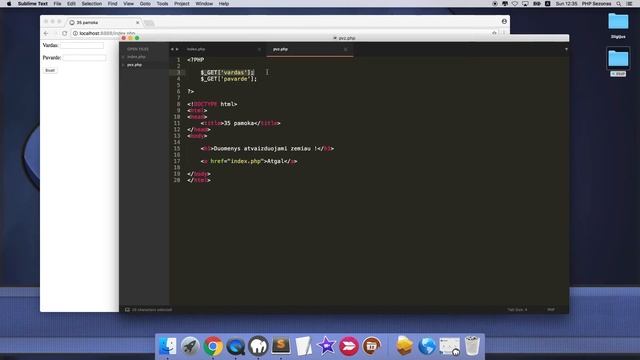Open the Apple menu
640x360 pixels.
(x=9, y=4)
